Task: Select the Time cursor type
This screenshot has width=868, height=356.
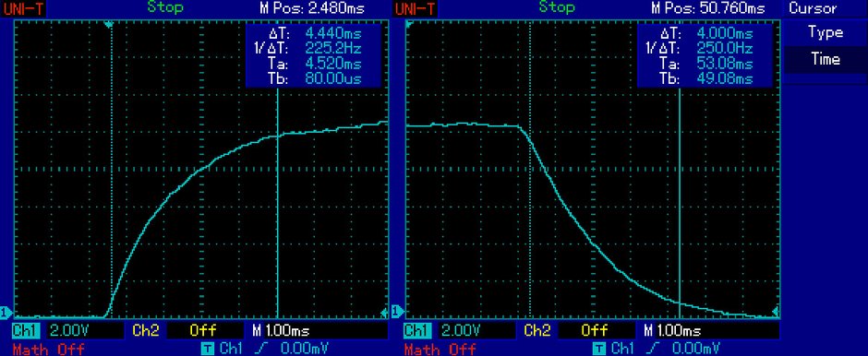Action: [825, 59]
